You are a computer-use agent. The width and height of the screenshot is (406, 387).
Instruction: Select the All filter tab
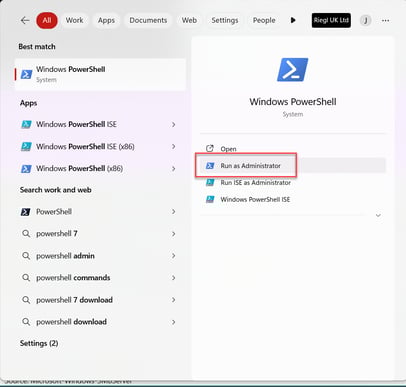point(47,20)
